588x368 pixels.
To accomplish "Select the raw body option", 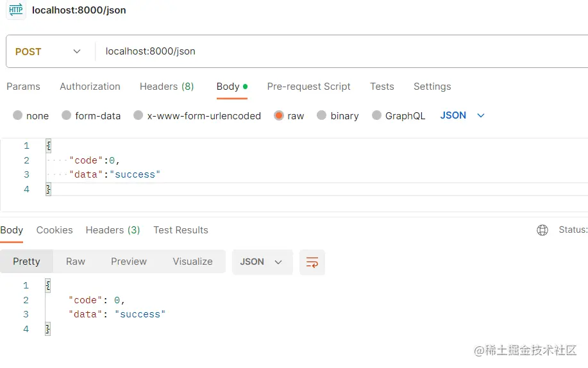I will [279, 116].
